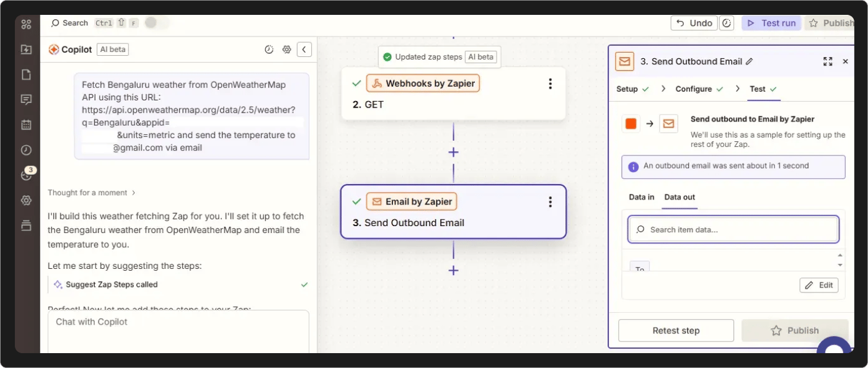Viewport: 868px width, 368px height.
Task: Click the Chat with Copilot input box
Action: pyautogui.click(x=178, y=331)
